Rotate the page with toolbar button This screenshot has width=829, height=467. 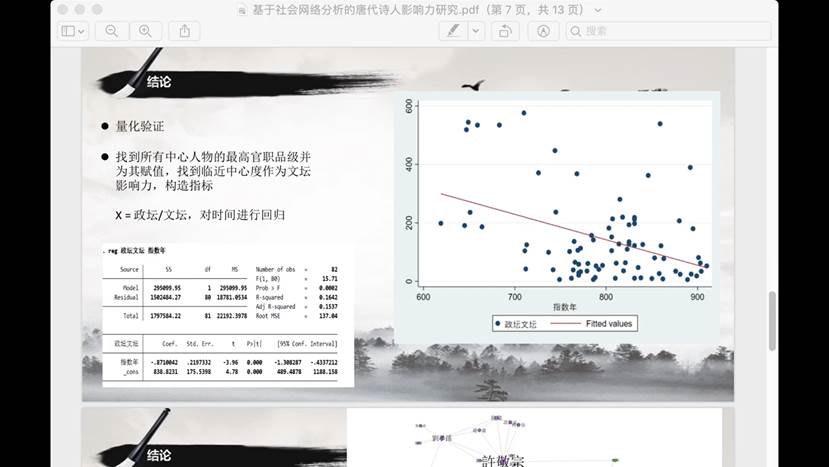click(508, 31)
